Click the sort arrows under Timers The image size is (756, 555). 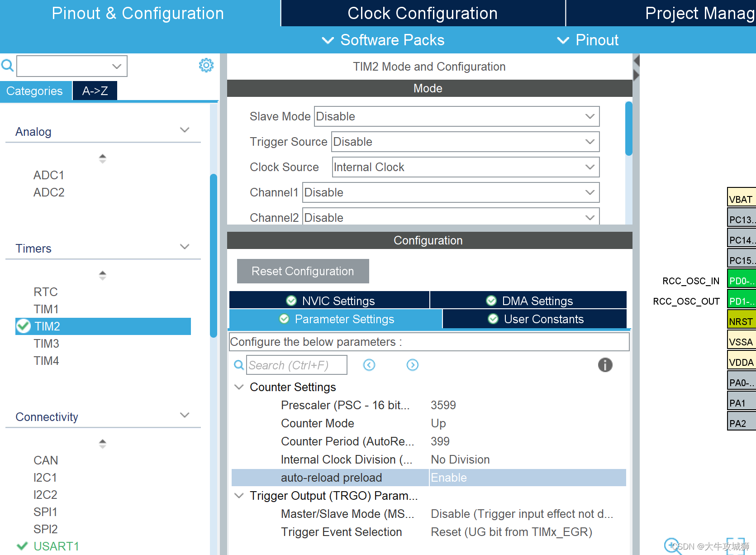coord(103,275)
